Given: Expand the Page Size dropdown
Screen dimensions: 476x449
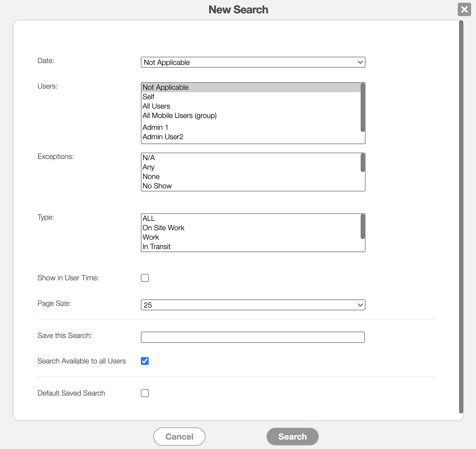Looking at the screenshot, I should click(253, 305).
